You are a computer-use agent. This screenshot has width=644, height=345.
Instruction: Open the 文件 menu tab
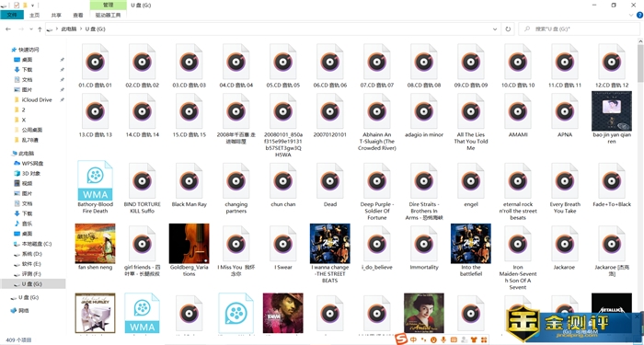tap(12, 15)
